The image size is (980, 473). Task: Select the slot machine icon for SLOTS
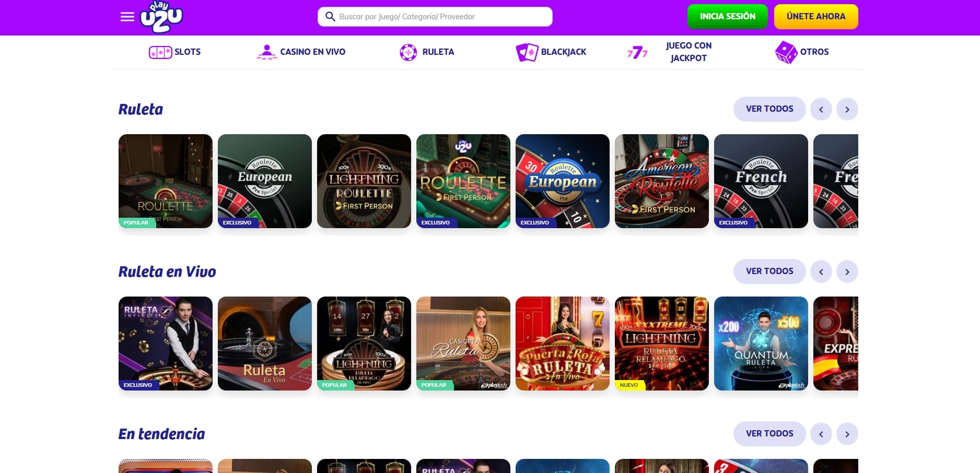pyautogui.click(x=160, y=52)
